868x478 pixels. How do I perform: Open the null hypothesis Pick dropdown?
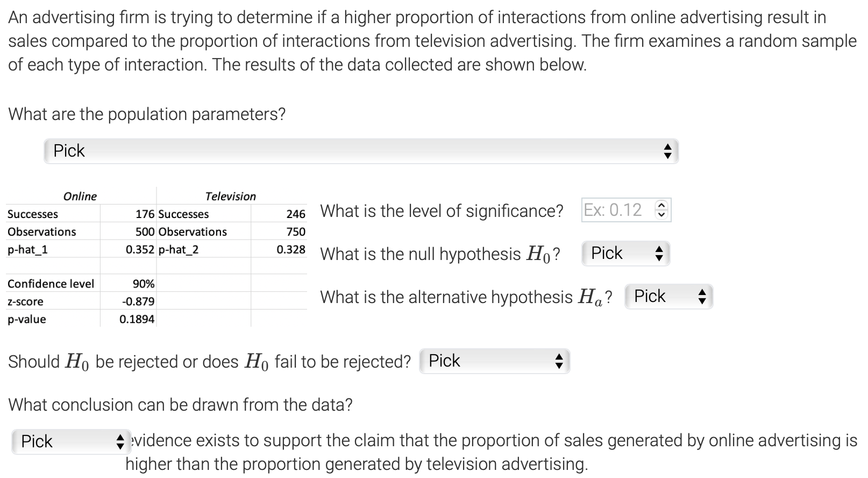coord(625,254)
